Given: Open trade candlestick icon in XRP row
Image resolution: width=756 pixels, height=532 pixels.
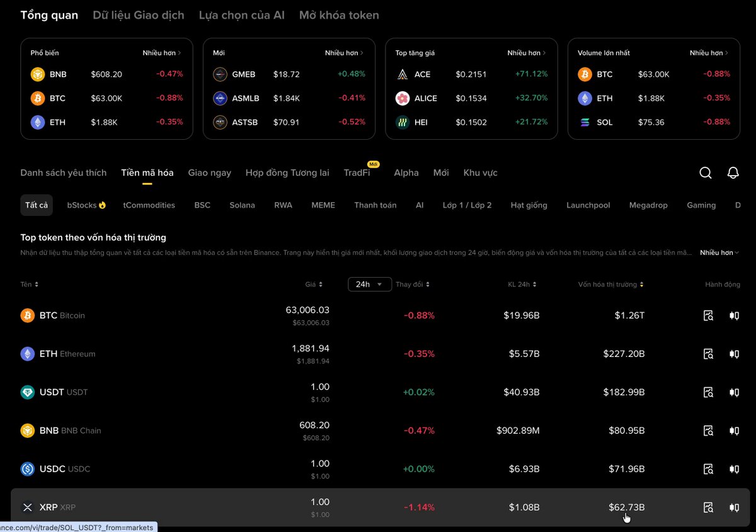Looking at the screenshot, I should pyautogui.click(x=734, y=507).
